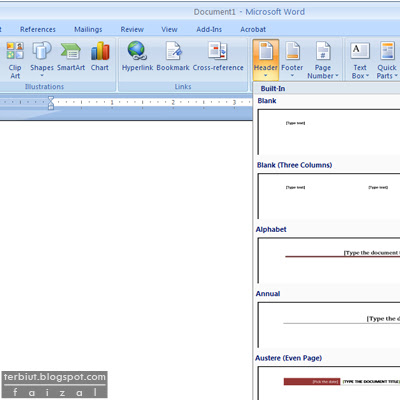Select the Austere (Even Page) header preview
400x400 pixels.
click(328, 383)
